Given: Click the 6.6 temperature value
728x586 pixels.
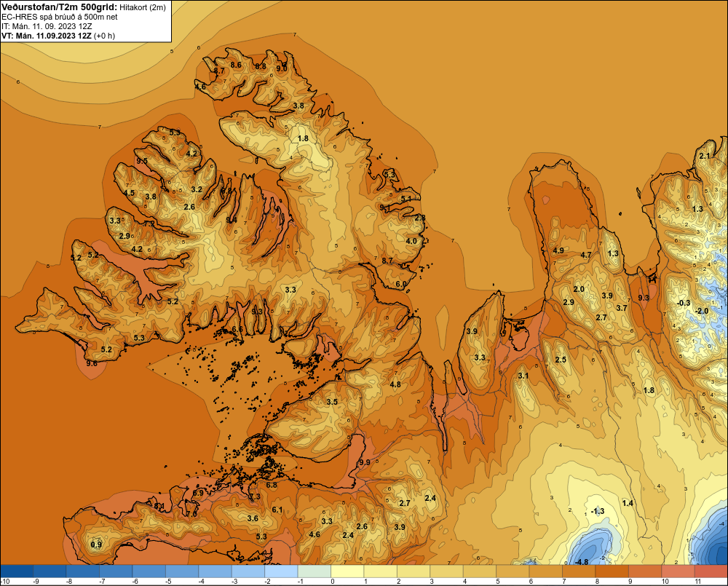Looking at the screenshot, I should coord(237,329).
